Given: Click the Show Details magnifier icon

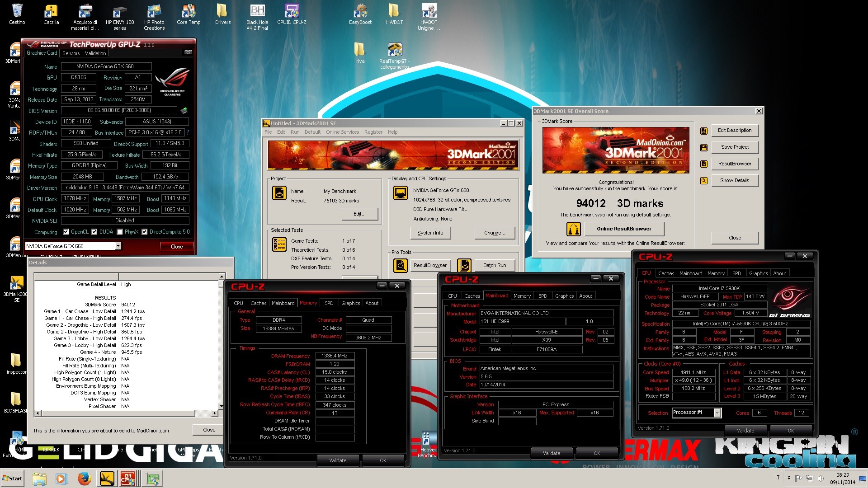Looking at the screenshot, I should pyautogui.click(x=704, y=181).
